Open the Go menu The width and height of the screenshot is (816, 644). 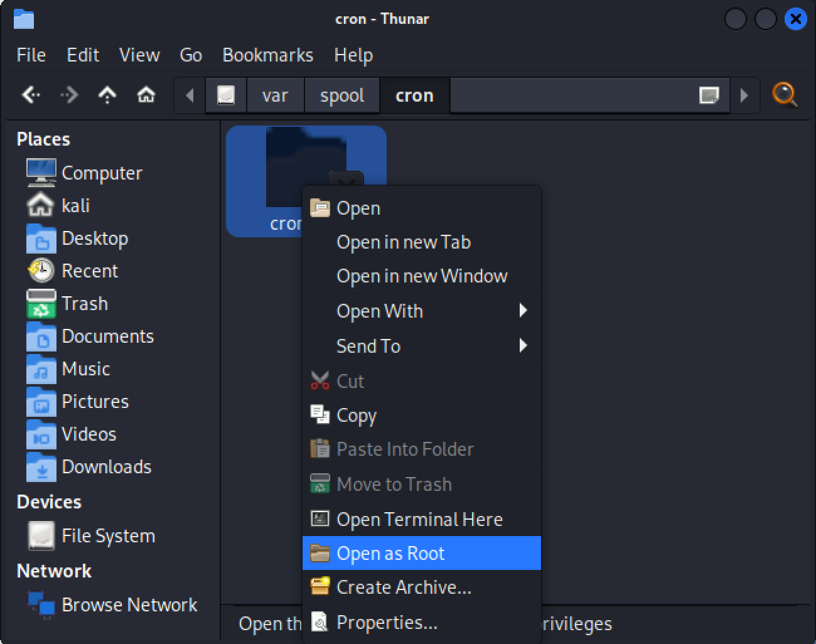[x=191, y=55]
